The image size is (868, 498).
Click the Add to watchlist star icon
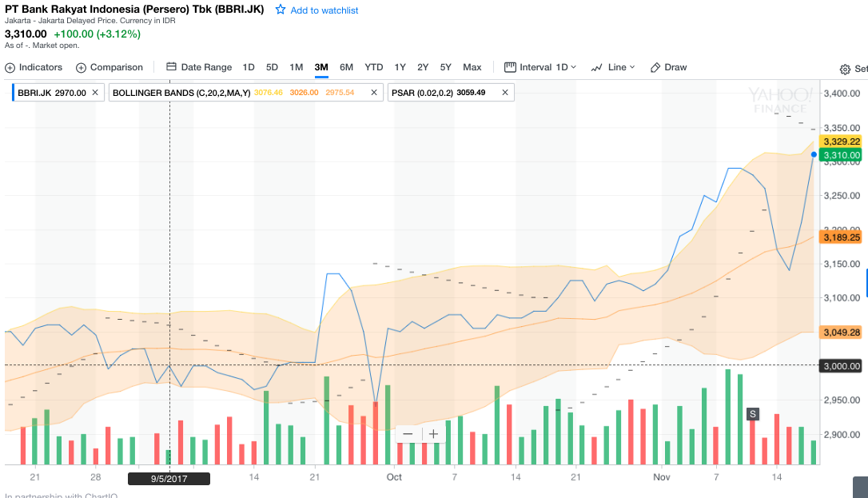pyautogui.click(x=281, y=10)
